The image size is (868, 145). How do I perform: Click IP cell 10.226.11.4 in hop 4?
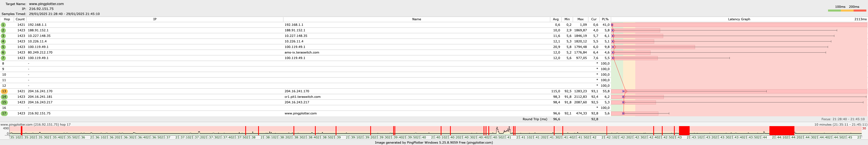click(x=37, y=41)
